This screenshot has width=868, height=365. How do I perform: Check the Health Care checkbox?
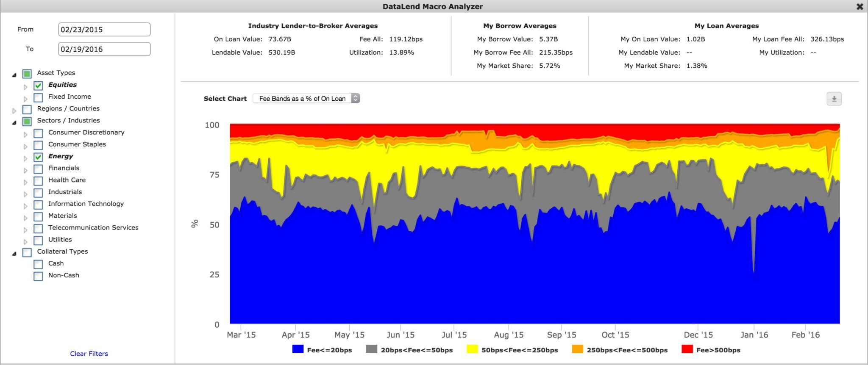click(x=38, y=181)
